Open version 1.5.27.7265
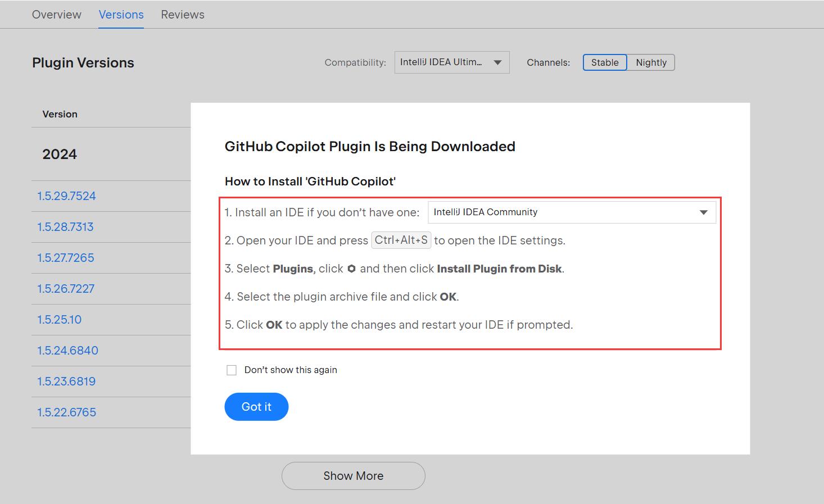 coord(66,258)
